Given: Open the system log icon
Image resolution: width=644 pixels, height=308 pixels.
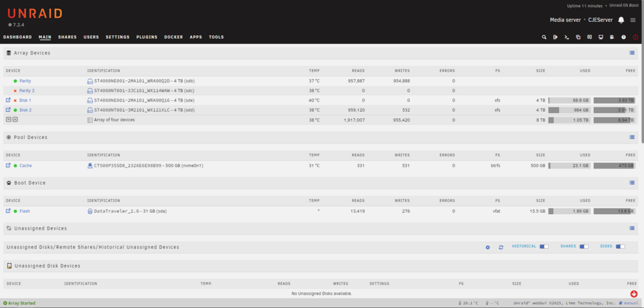Looking at the screenshot, I should pyautogui.click(x=612, y=37).
